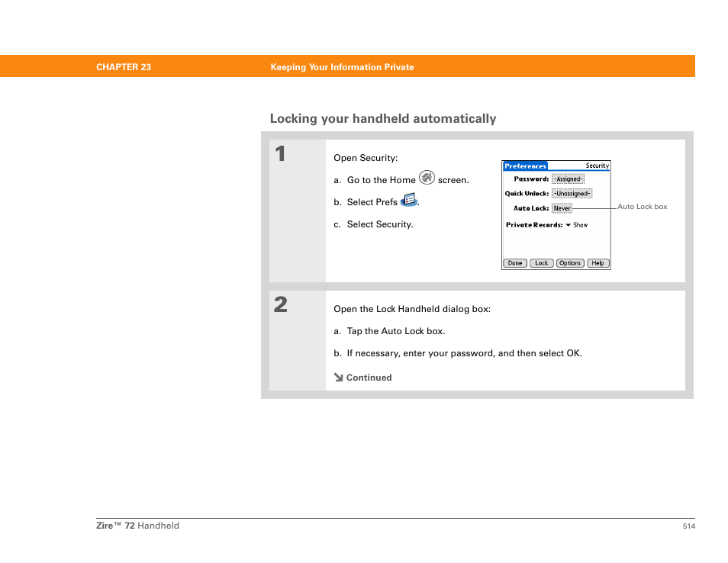Image resolution: width=728 pixels, height=563 pixels.
Task: Tap the Options button in Preferences
Action: pyautogui.click(x=570, y=263)
